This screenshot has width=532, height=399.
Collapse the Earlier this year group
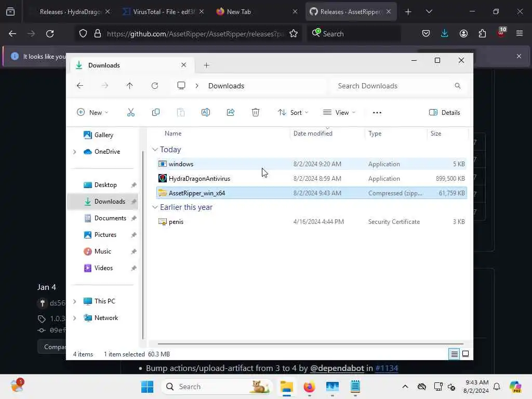(155, 207)
